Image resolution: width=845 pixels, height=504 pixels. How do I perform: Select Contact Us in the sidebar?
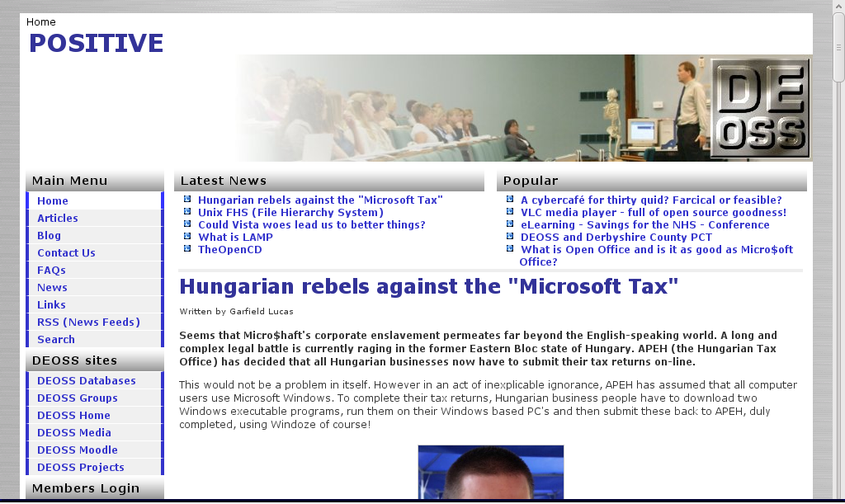(x=66, y=253)
